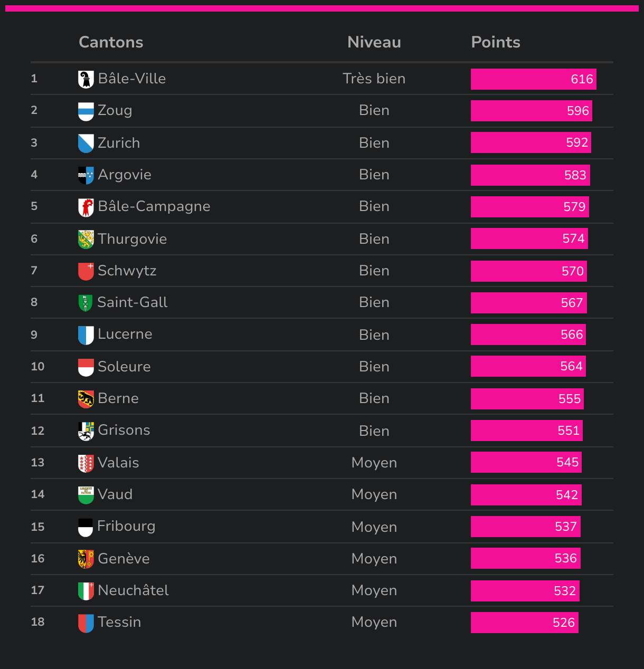Click the Points column header
644x669 pixels.
495,42
